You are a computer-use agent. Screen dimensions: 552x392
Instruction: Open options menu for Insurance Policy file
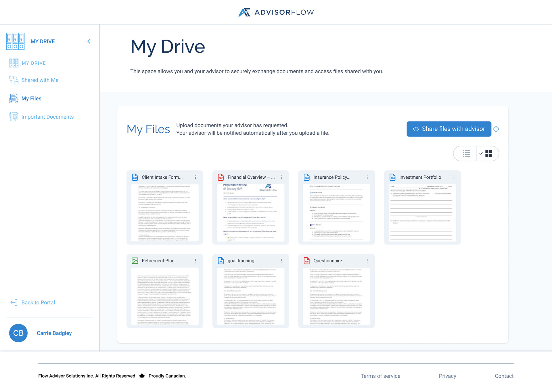click(x=367, y=177)
